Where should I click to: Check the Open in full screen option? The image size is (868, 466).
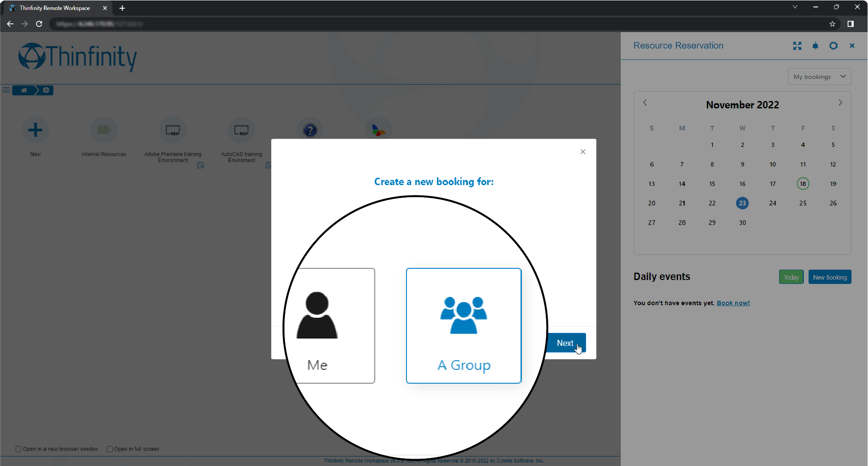110,449
